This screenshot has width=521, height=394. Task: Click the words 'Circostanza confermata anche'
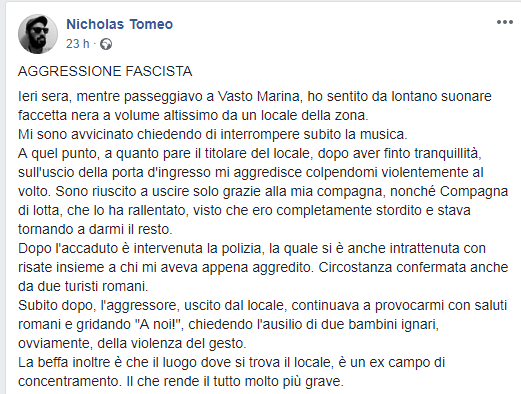(413, 267)
